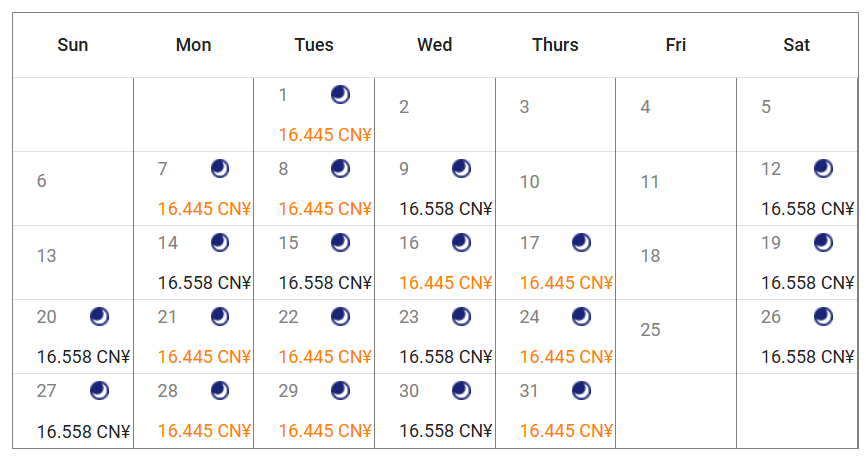Click the moon icon on day 31
Image resolution: width=866 pixels, height=471 pixels.
click(x=581, y=391)
